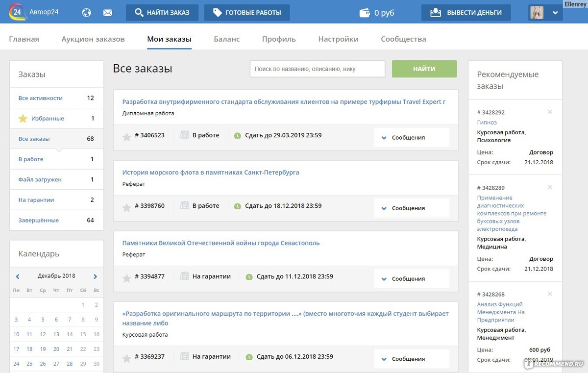Open order Памятники Великой Отечественной войны
The height and width of the screenshot is (373, 588).
click(221, 243)
